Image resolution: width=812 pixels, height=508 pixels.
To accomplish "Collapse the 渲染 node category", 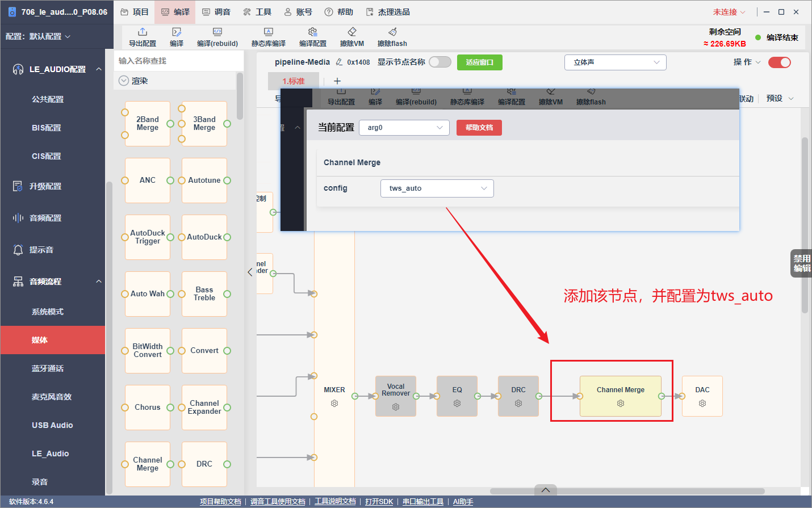I will (x=123, y=81).
